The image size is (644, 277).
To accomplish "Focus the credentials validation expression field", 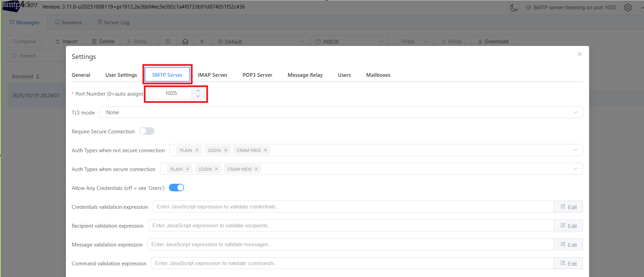I will (353, 207).
